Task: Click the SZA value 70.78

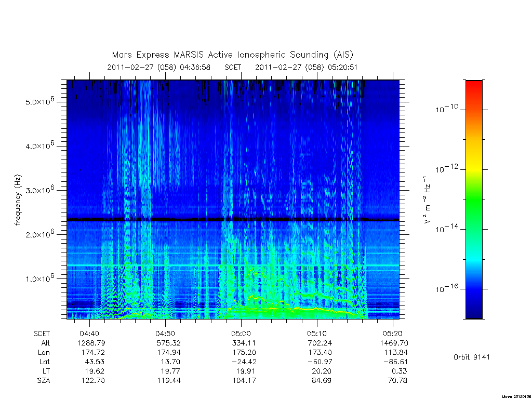Action: [397, 380]
